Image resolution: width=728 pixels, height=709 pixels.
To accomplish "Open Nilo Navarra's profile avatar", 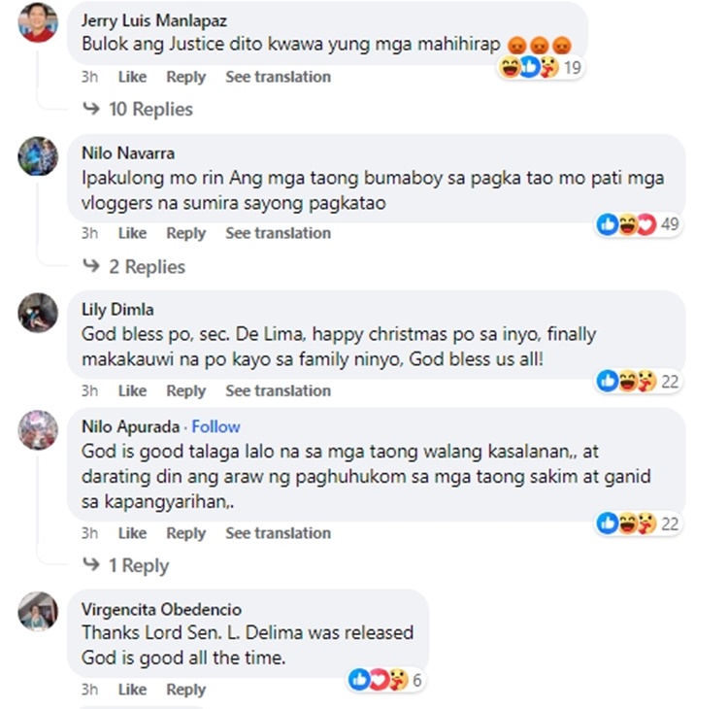I will point(38,156).
